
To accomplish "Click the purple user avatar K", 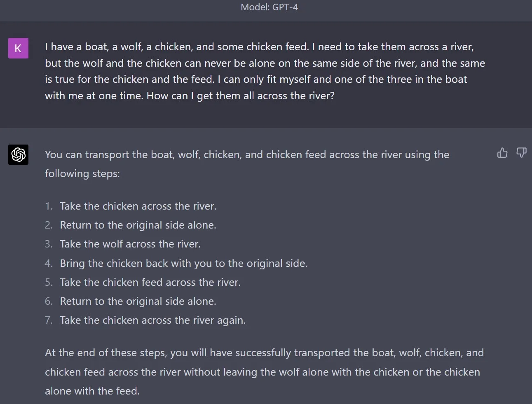I will coord(18,48).
